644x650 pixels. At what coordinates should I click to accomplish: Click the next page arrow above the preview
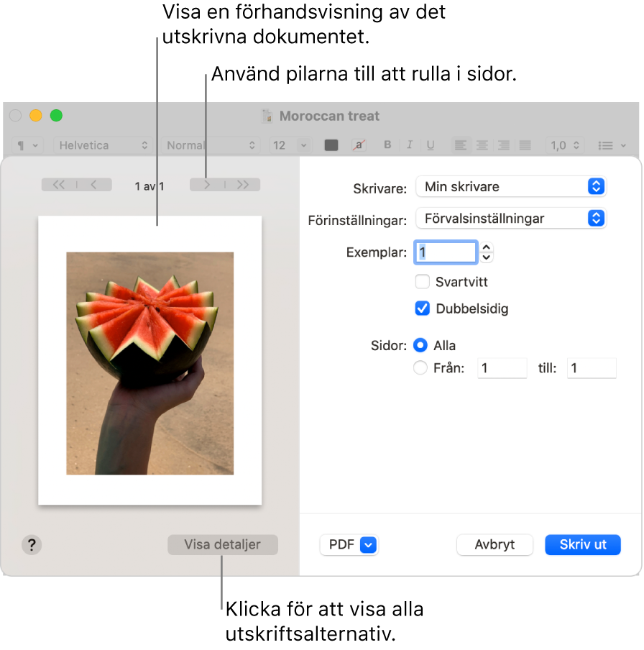coord(207,184)
